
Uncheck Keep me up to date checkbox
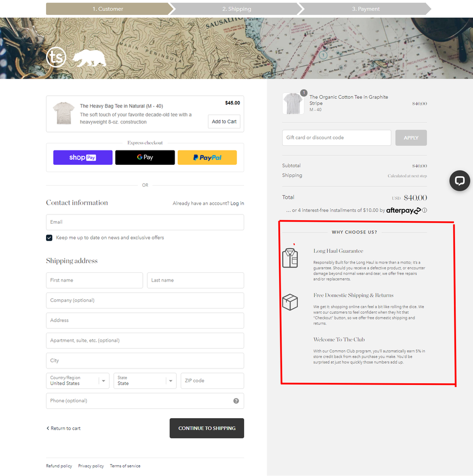(49, 237)
